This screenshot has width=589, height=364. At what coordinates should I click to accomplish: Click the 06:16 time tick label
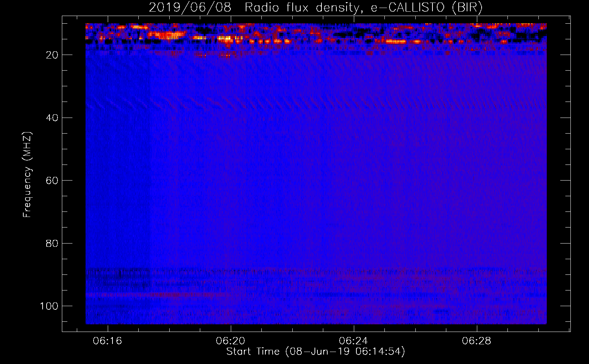107,341
